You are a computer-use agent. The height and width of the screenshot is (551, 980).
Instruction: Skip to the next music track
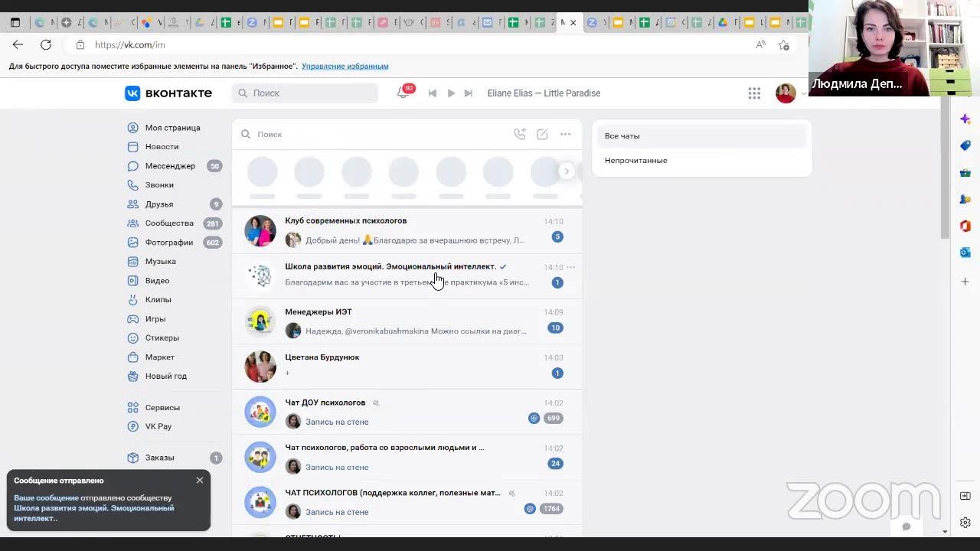click(x=469, y=93)
